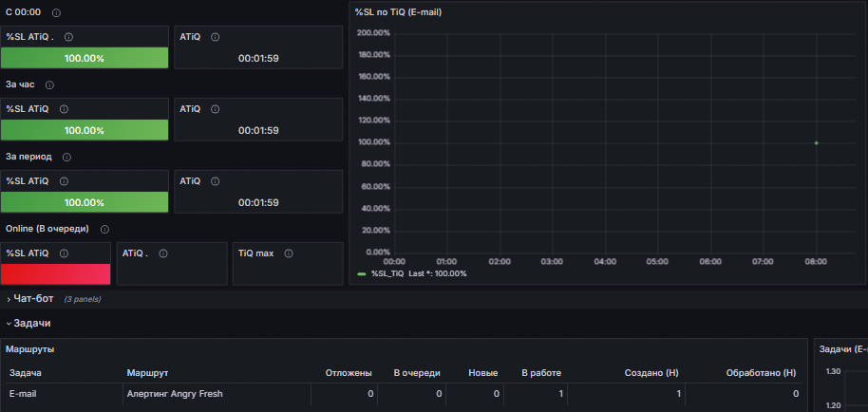Click info icon beside За час heading
868x412 pixels.
pos(49,84)
